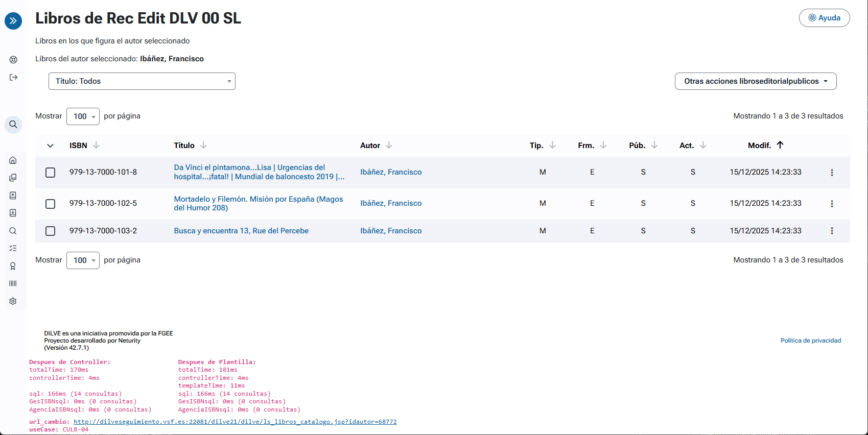Open the home icon in the sidebar

click(13, 160)
